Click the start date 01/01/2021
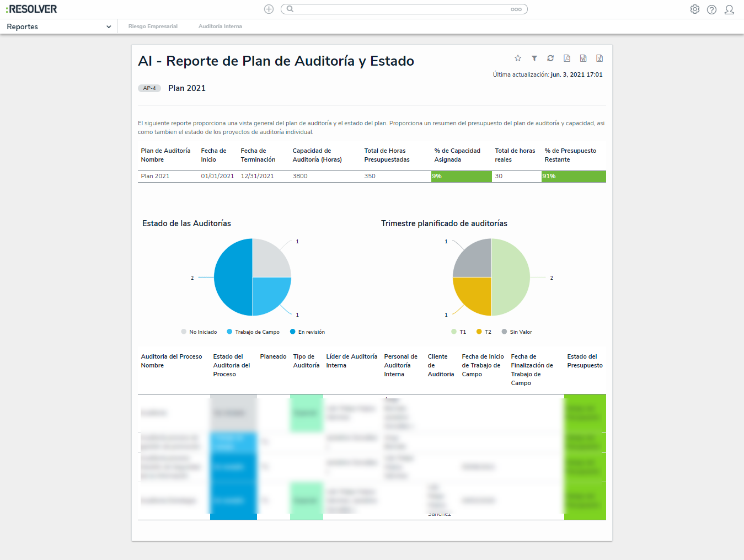Viewport: 744px width, 560px height. pos(217,177)
